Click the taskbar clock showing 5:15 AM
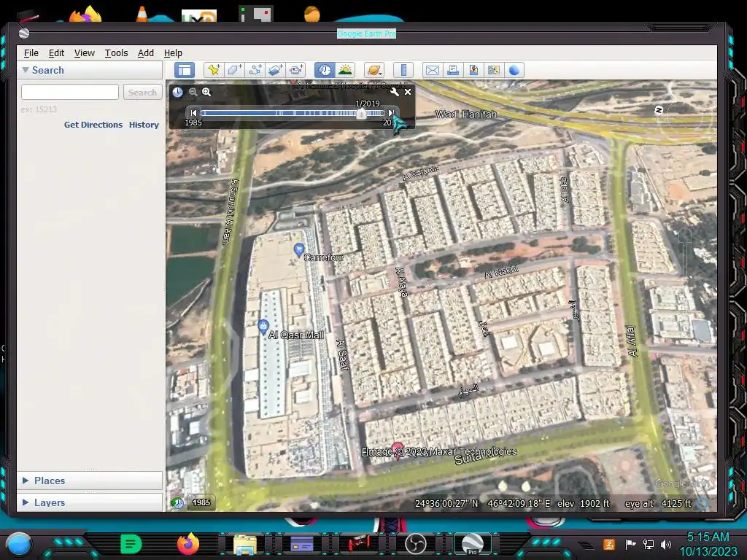Image resolution: width=747 pixels, height=560 pixels. (x=708, y=537)
